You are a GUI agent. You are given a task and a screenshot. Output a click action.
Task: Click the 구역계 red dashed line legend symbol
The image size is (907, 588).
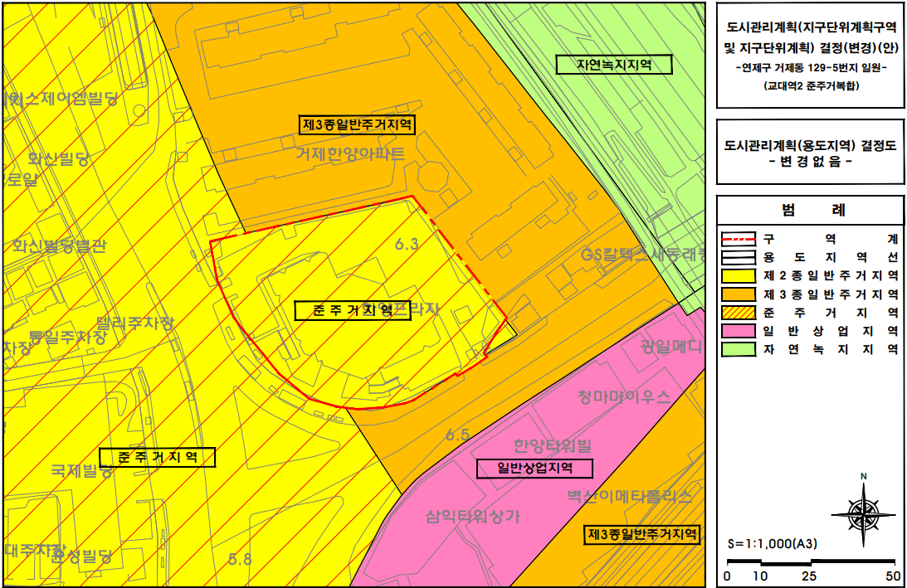(737, 240)
